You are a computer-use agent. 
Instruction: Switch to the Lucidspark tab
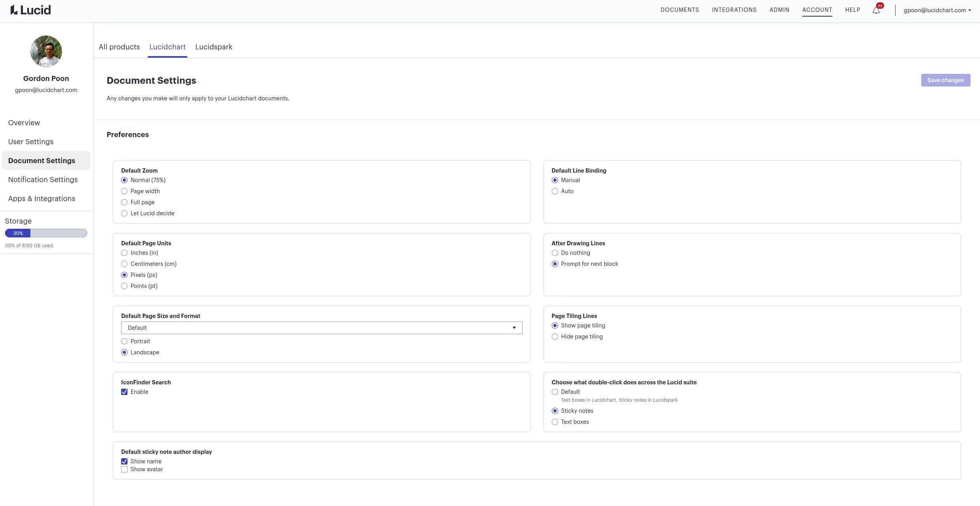(214, 47)
